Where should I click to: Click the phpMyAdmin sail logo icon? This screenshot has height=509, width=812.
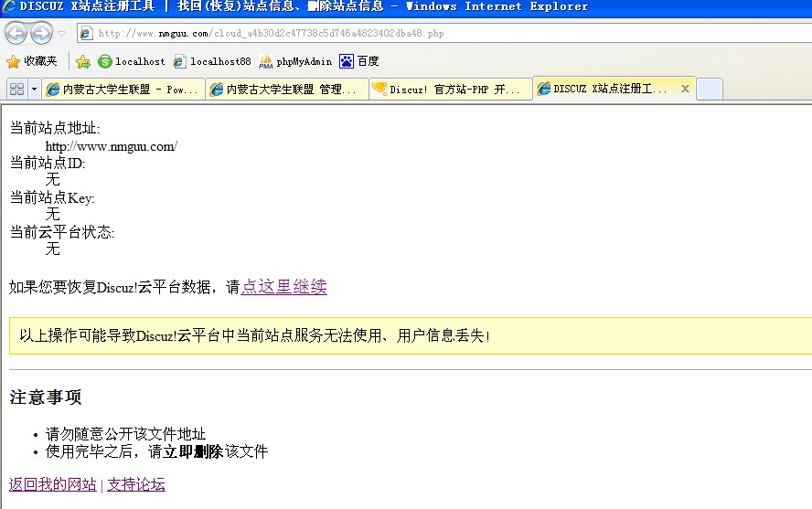pyautogui.click(x=266, y=61)
